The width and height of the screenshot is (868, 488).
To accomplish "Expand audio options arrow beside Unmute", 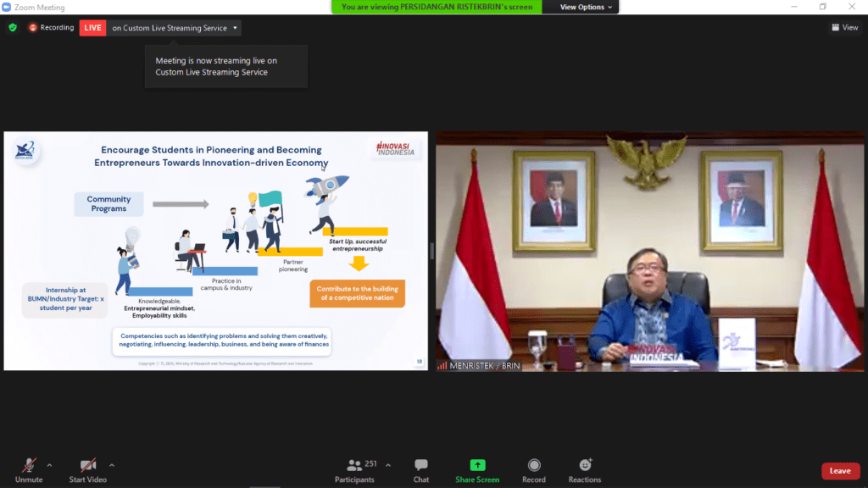I will click(x=49, y=465).
